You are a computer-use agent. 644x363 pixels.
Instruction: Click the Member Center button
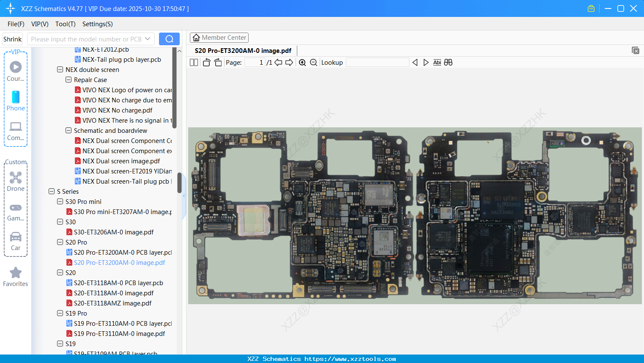pyautogui.click(x=219, y=38)
